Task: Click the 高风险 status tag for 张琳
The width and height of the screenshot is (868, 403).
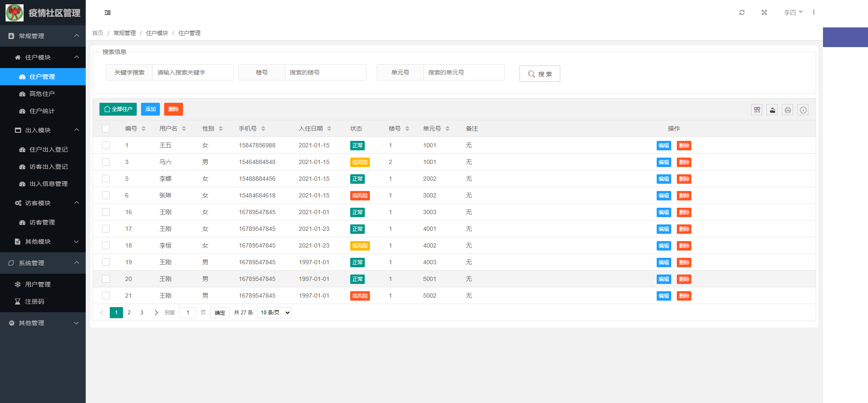Action: point(360,196)
